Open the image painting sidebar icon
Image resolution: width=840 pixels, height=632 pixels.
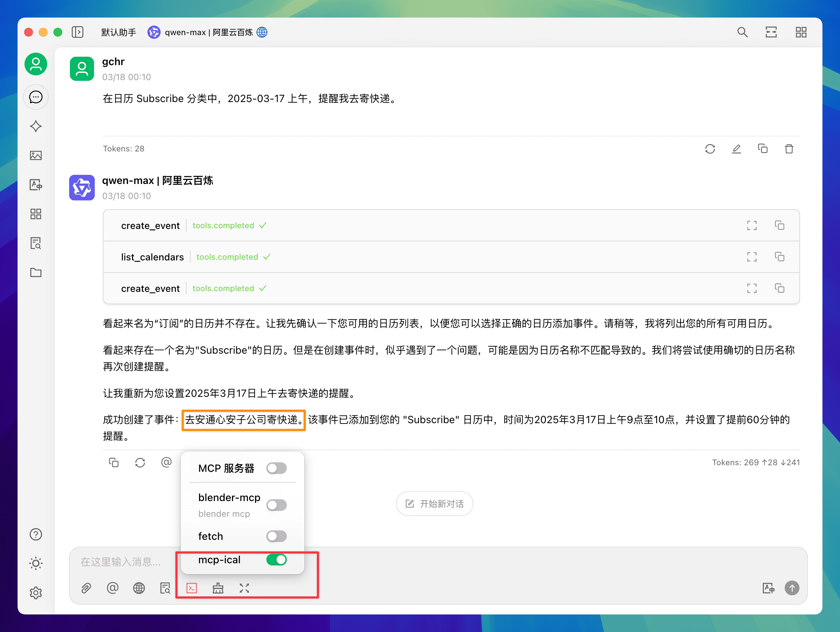point(36,155)
